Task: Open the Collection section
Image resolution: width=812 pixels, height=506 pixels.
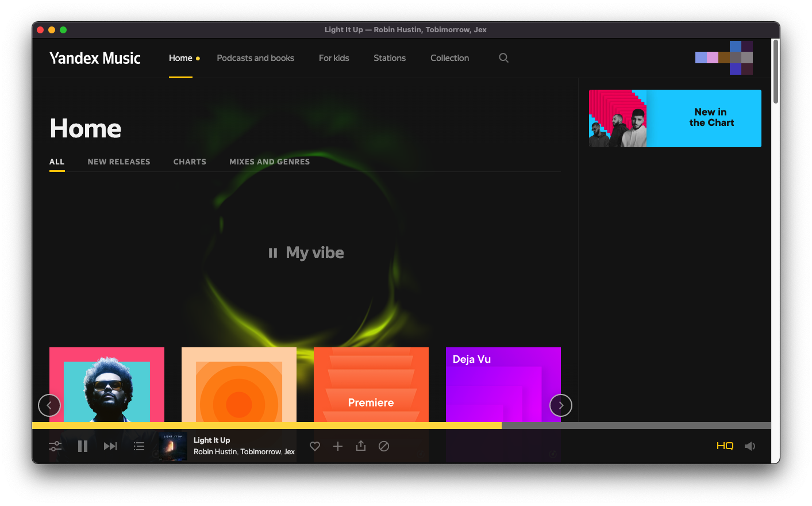Action: click(x=449, y=58)
